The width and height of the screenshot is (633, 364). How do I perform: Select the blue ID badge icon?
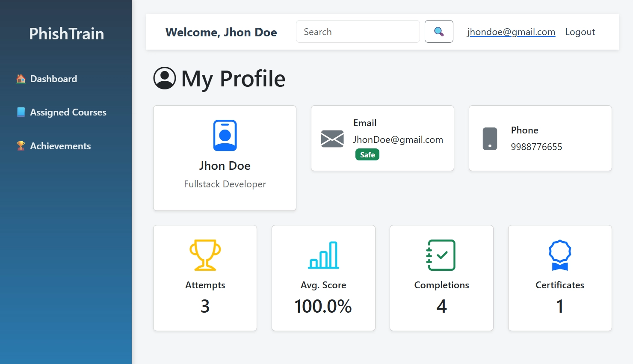coord(225,135)
